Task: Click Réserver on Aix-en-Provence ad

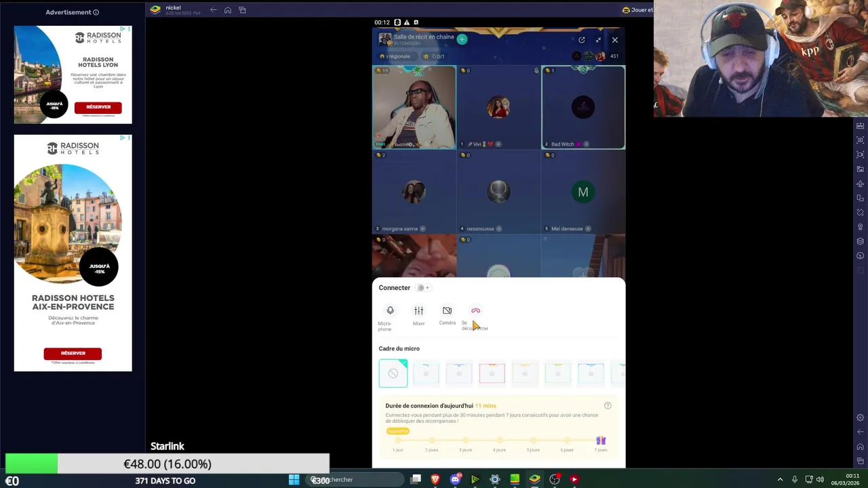Action: (x=73, y=353)
